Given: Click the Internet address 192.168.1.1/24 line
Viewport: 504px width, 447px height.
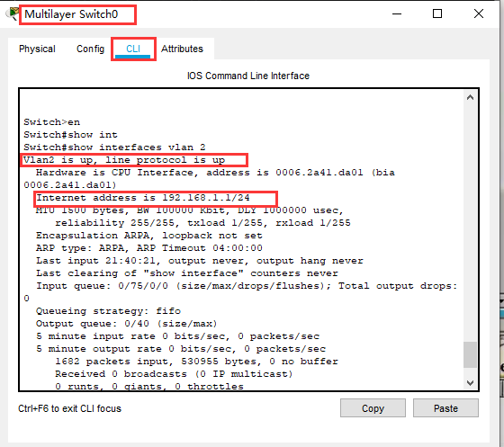Looking at the screenshot, I should (143, 198).
